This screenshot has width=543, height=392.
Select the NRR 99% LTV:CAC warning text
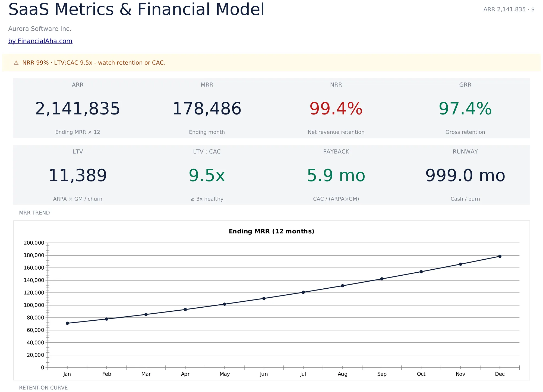click(94, 63)
